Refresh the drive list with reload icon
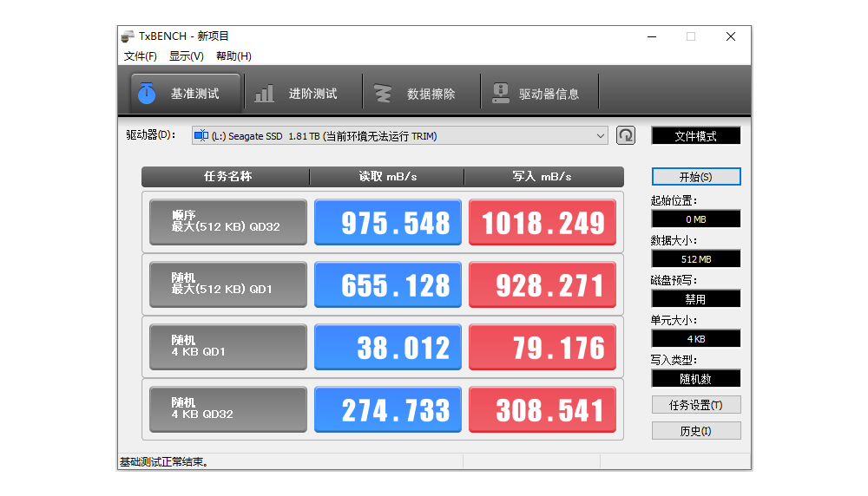 coord(626,135)
